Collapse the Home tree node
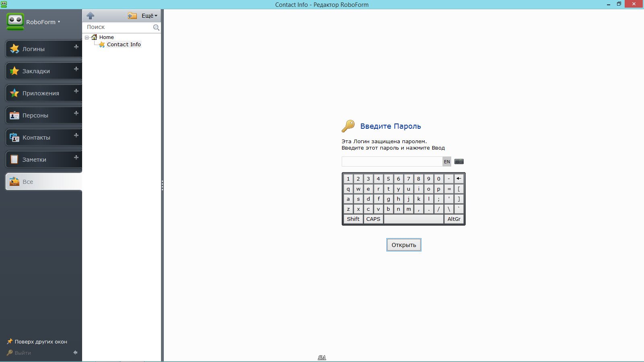 [87, 37]
